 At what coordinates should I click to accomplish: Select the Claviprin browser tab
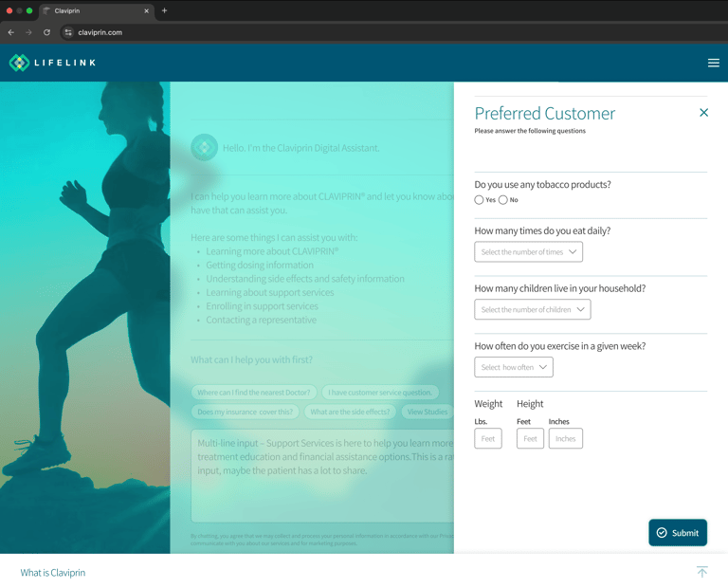pos(95,10)
